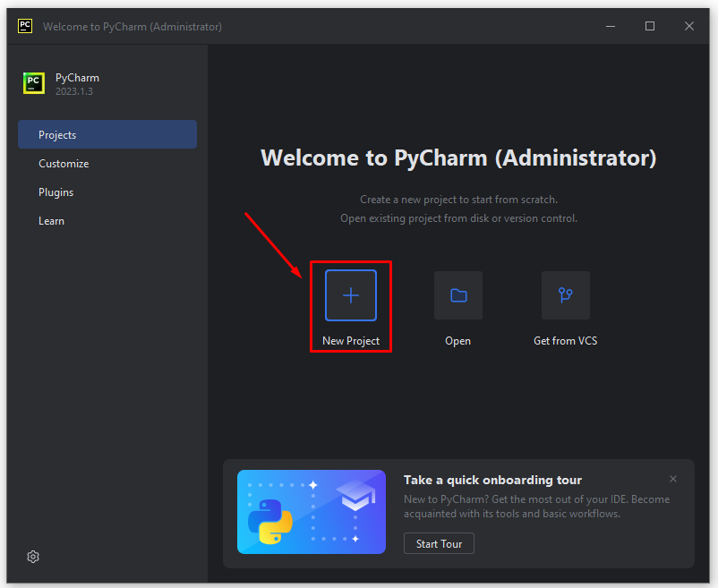Close the PyCharm welcome window

coord(689,26)
